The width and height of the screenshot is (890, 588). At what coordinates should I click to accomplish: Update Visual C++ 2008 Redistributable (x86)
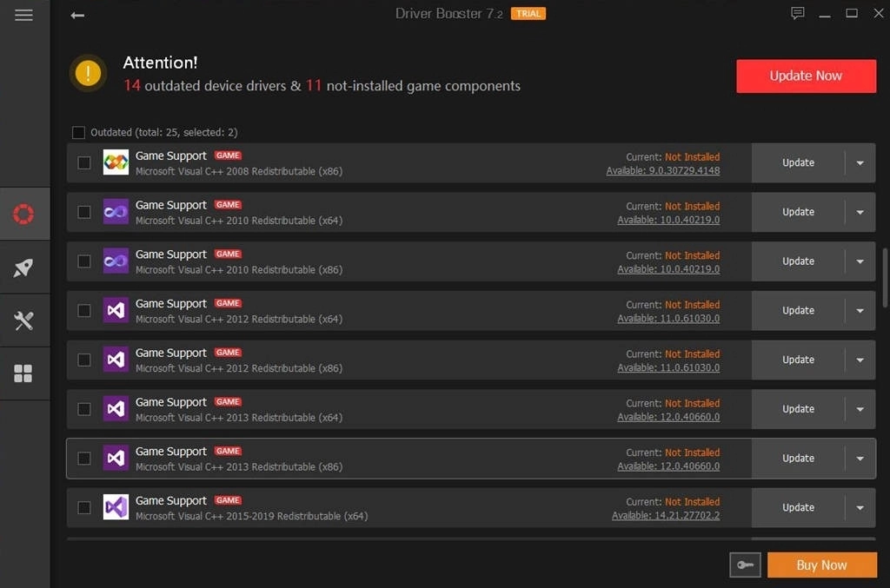(x=798, y=162)
